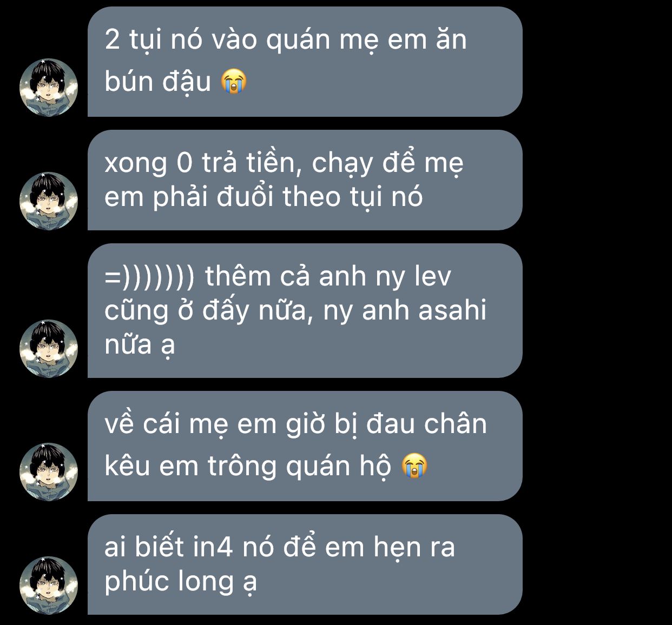Select message bubble starting 'xong 0 trả tiền'
Screen dimensions: 672x625
tap(305, 180)
